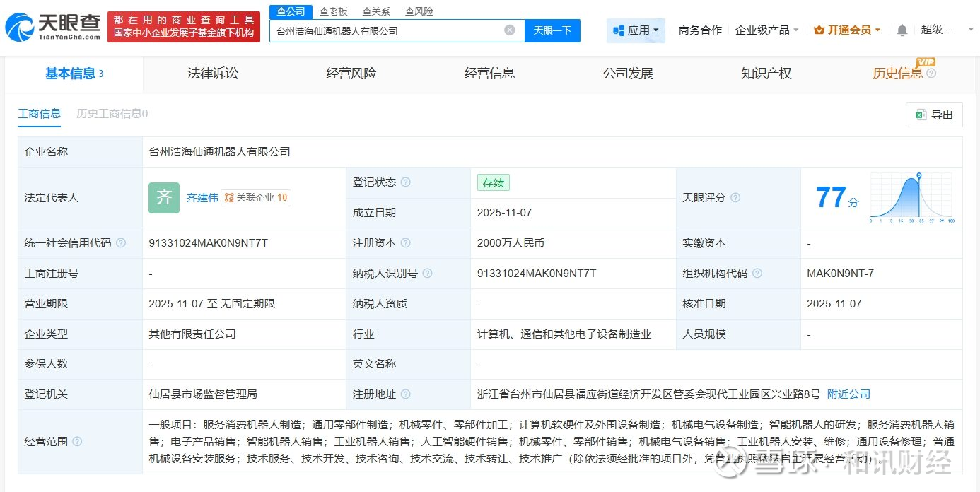The width and height of the screenshot is (980, 492).
Task: Click the 天眼一下 search button
Action: 552,30
